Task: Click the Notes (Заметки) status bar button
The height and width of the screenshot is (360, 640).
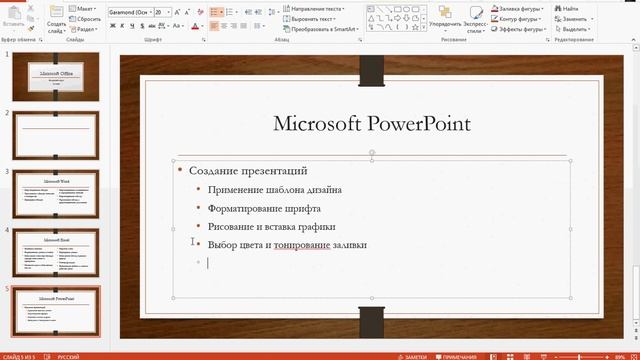Action: point(412,357)
